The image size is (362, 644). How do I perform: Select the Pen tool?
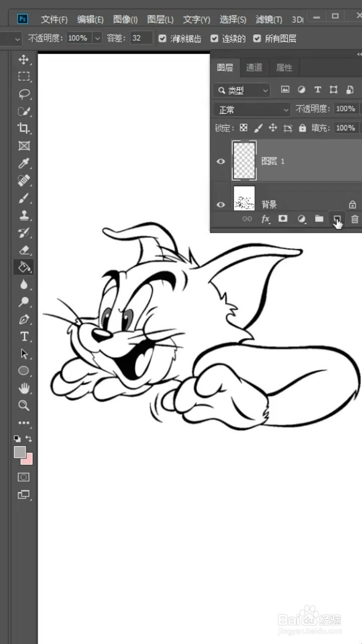pos(24,319)
